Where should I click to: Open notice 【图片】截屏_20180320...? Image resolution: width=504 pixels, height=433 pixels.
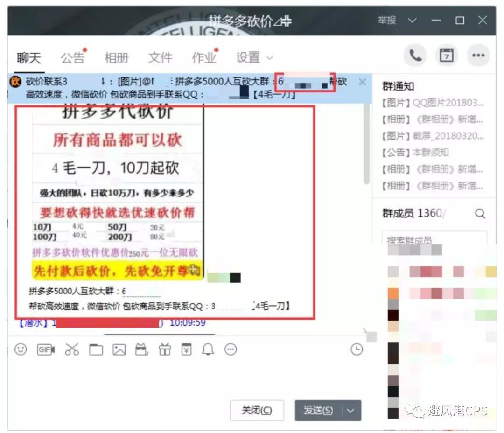[x=433, y=136]
